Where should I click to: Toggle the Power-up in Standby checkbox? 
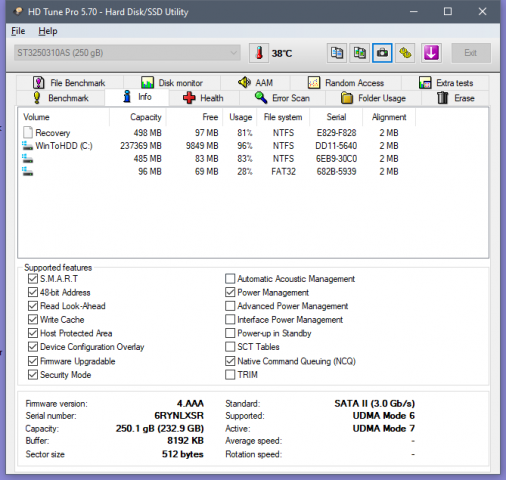pyautogui.click(x=230, y=333)
